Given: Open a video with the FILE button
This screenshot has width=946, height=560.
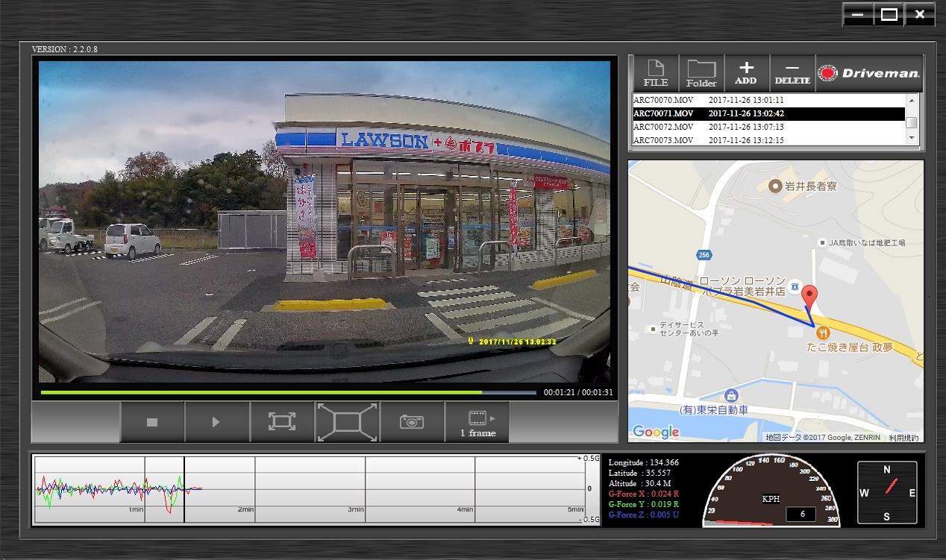Looking at the screenshot, I should point(656,73).
